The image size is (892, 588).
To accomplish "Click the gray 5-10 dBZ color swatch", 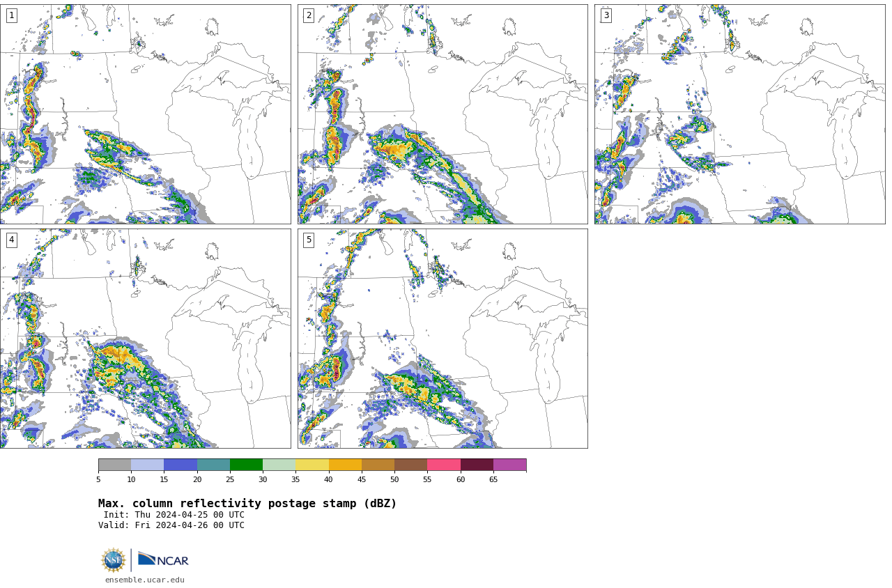I will point(114,465).
